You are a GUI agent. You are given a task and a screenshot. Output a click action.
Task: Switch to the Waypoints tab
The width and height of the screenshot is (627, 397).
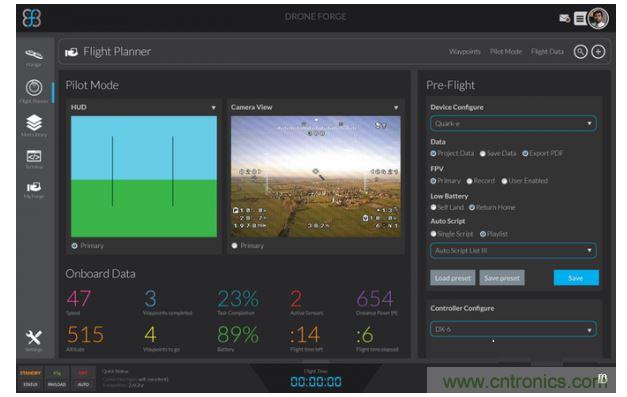464,52
